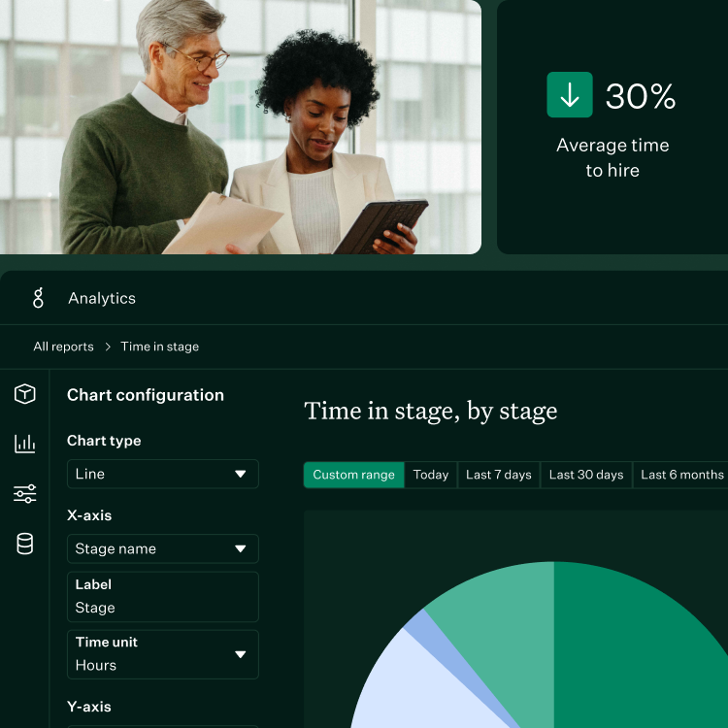The image size is (728, 728).
Task: Click the Chart type section label
Action: coord(104,441)
